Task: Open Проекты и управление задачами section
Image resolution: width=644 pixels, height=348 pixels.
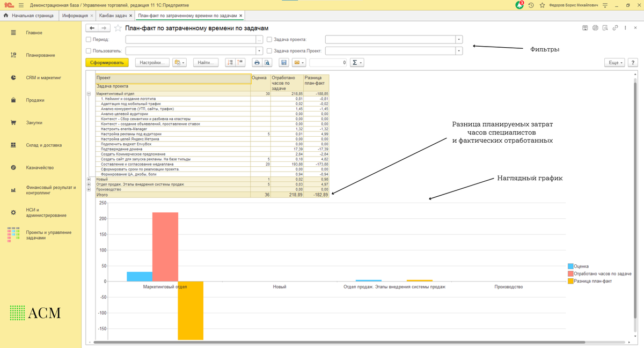Action: pos(41,235)
